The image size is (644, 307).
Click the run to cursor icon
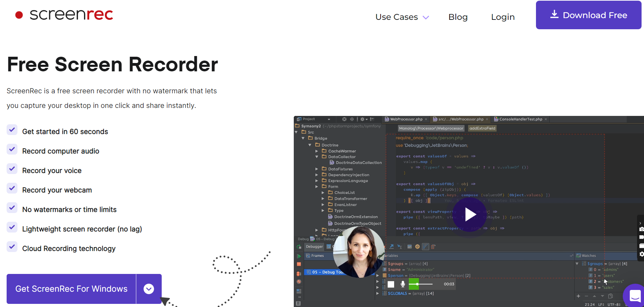click(400, 247)
